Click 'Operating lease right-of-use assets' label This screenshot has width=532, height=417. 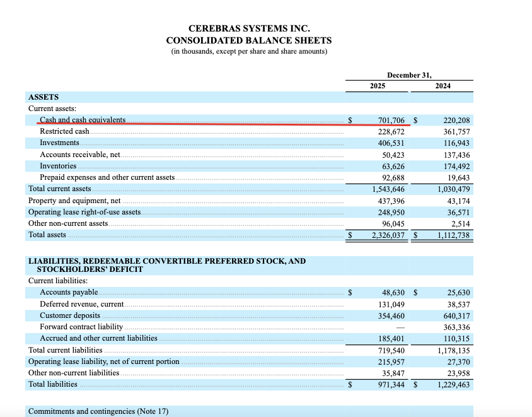click(84, 212)
